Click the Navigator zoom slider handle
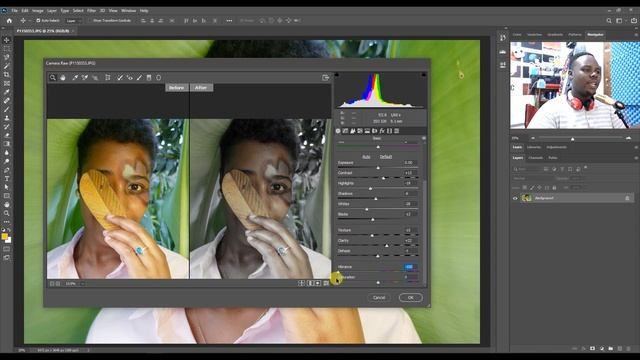The image size is (640, 360). click(x=572, y=139)
